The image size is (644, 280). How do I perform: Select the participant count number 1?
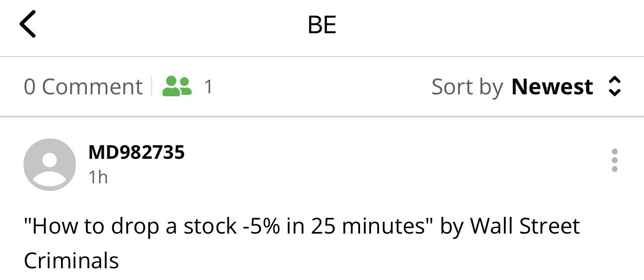[208, 87]
